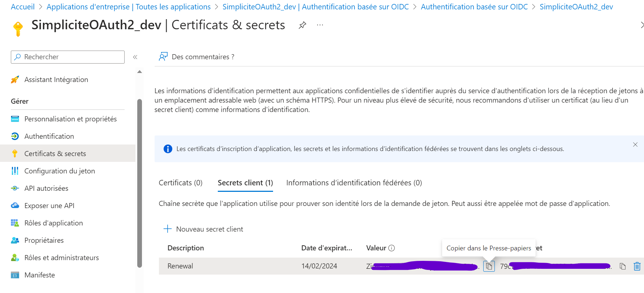Screen dimensions: 644x293
Task: Open Applications d'entreprise breadcrumb link
Action: click(x=129, y=7)
